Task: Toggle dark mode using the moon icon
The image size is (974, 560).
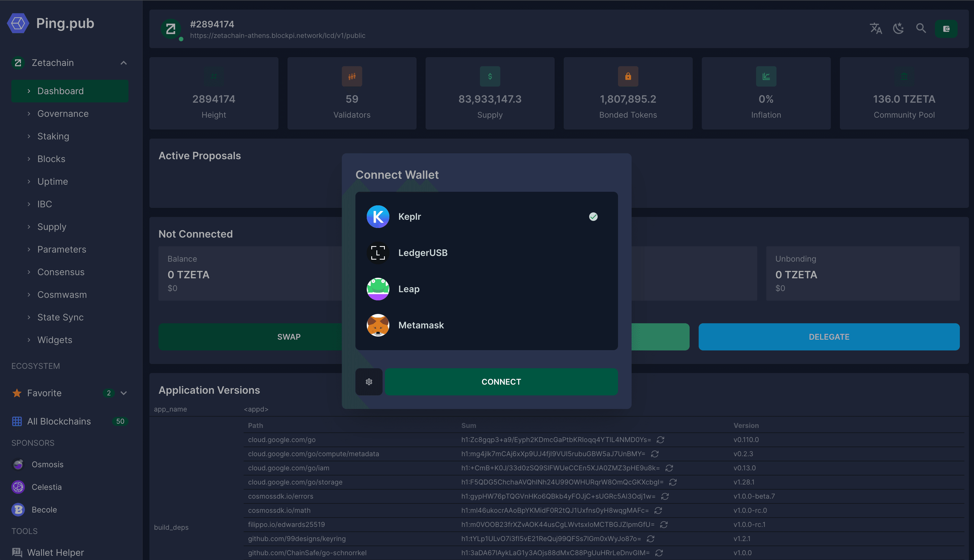Action: pyautogui.click(x=898, y=29)
